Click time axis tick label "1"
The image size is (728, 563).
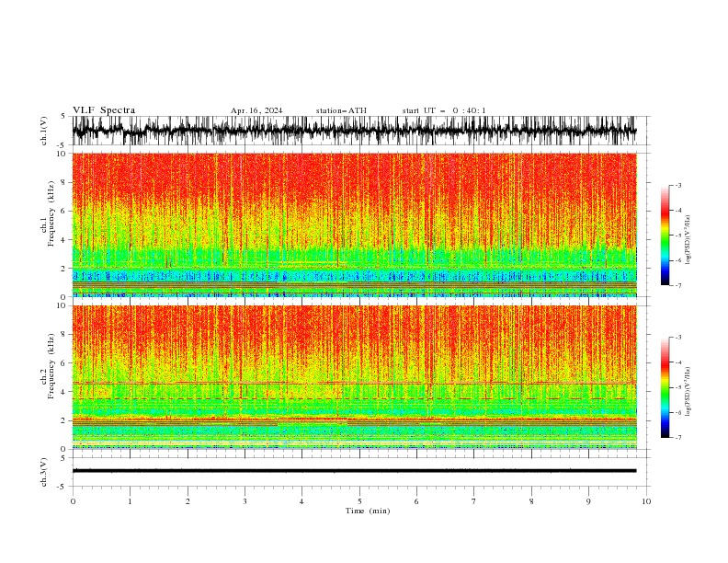(x=130, y=501)
